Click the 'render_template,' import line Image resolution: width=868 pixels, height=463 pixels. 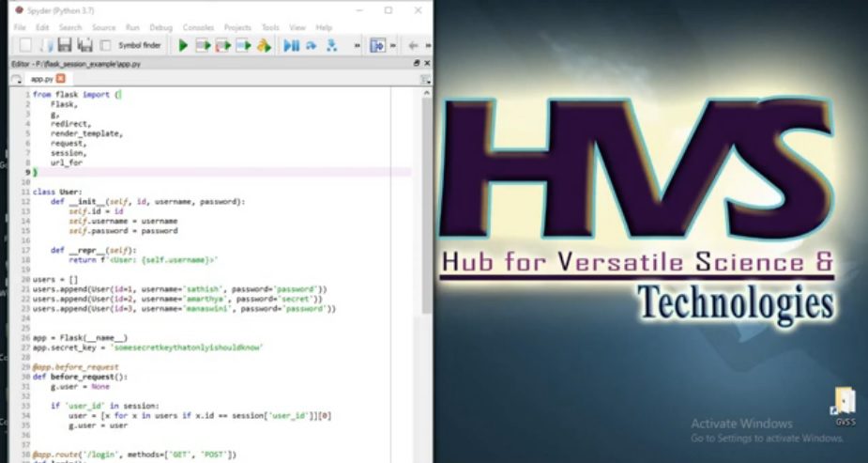click(86, 133)
